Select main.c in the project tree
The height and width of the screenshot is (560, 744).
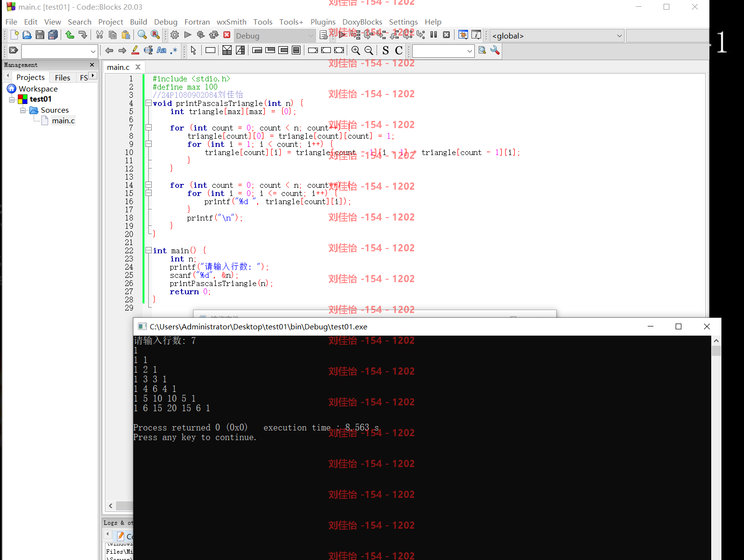point(63,120)
